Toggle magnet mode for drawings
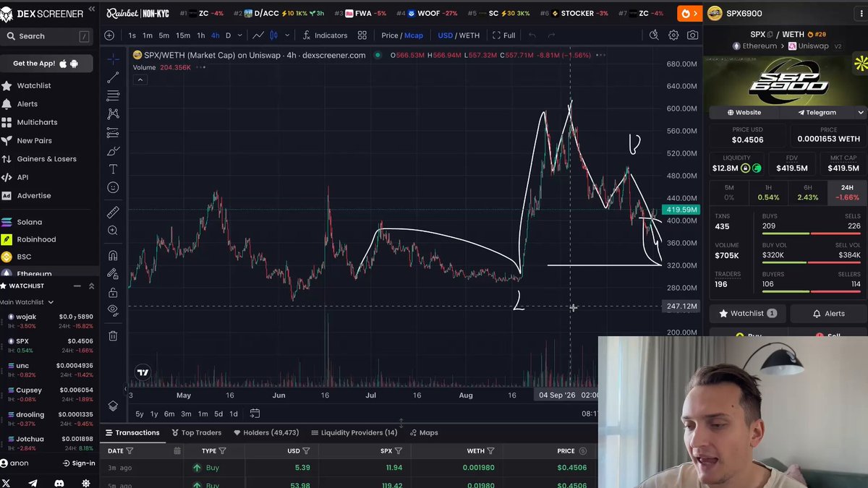Image resolution: width=868 pixels, height=488 pixels. 113,255
